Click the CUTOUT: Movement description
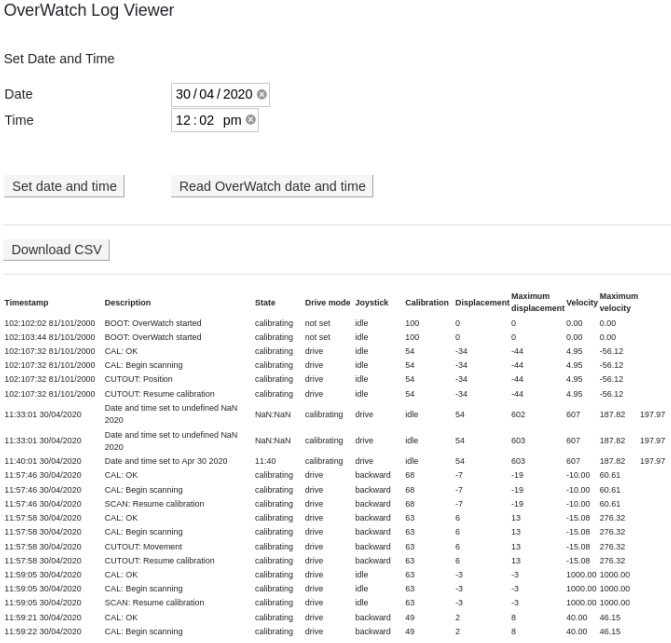The image size is (671, 643). (143, 547)
